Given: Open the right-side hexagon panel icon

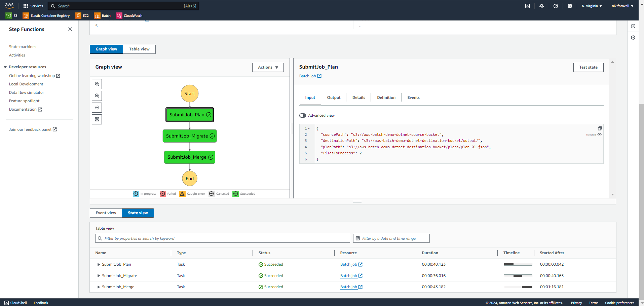Looking at the screenshot, I should point(633,38).
